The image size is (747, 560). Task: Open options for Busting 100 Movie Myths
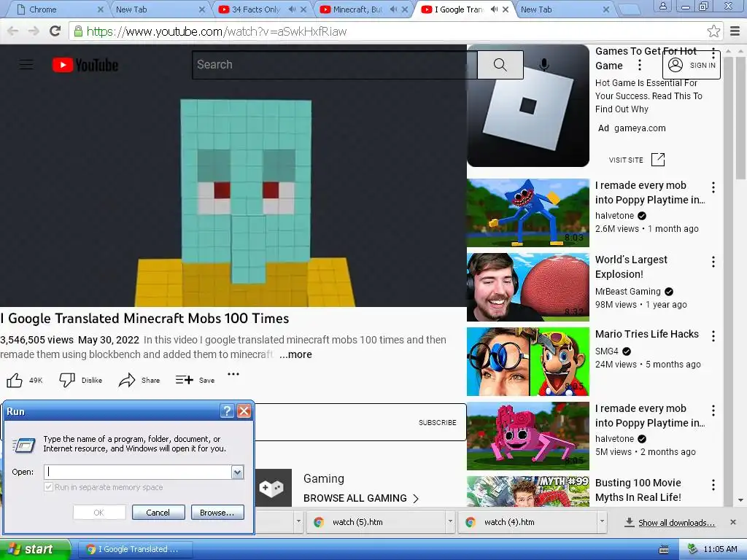coord(713,485)
